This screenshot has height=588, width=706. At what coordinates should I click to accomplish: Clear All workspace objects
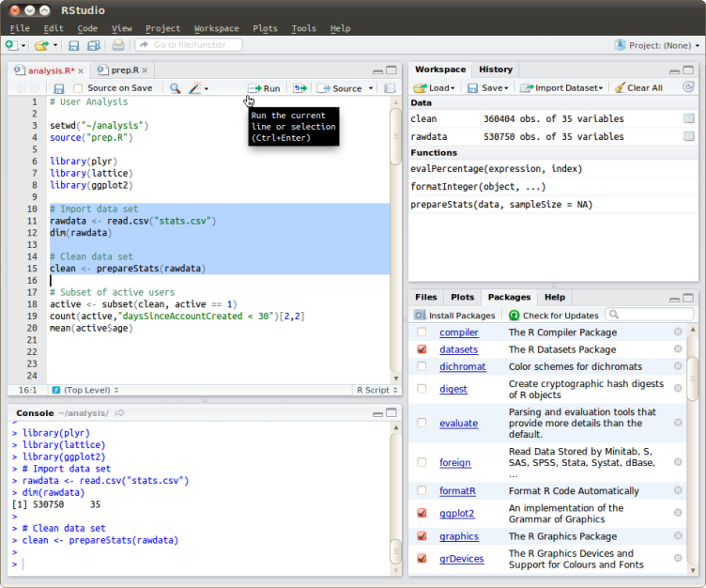(x=638, y=87)
